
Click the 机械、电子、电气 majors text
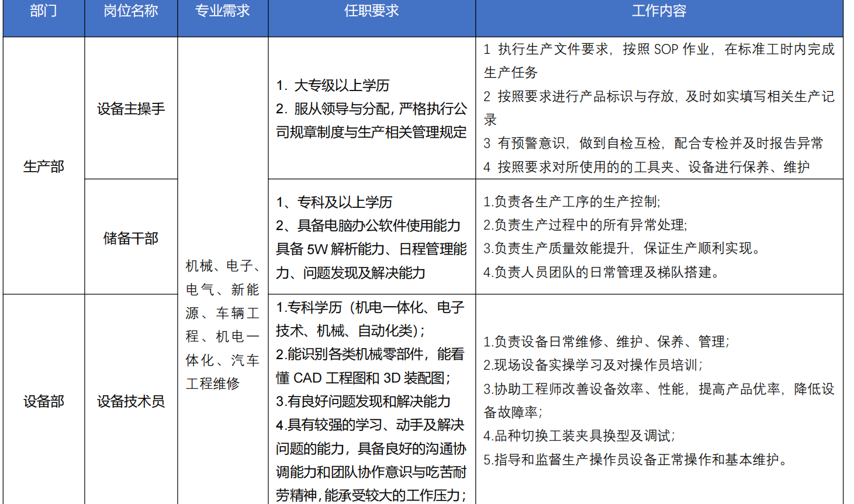coord(223,266)
